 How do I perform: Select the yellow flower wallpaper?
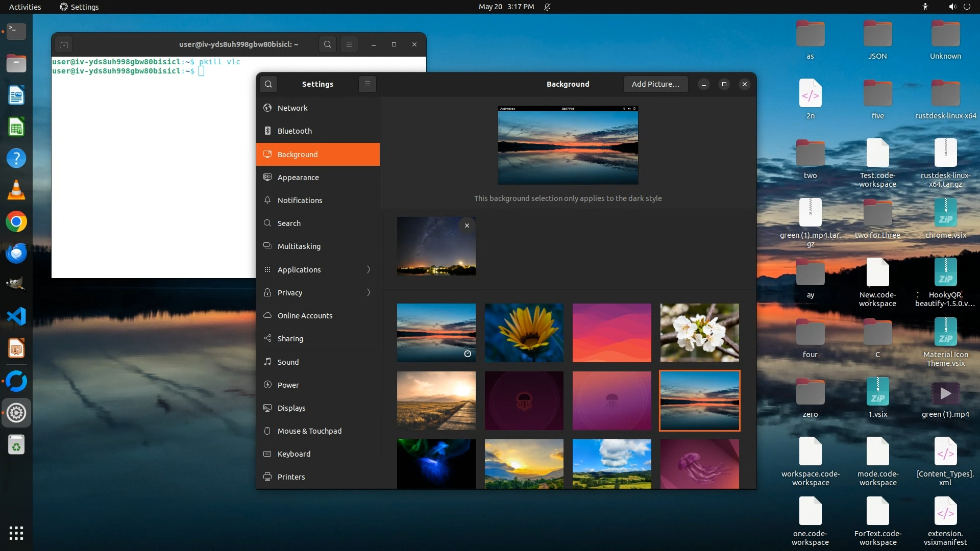[524, 333]
